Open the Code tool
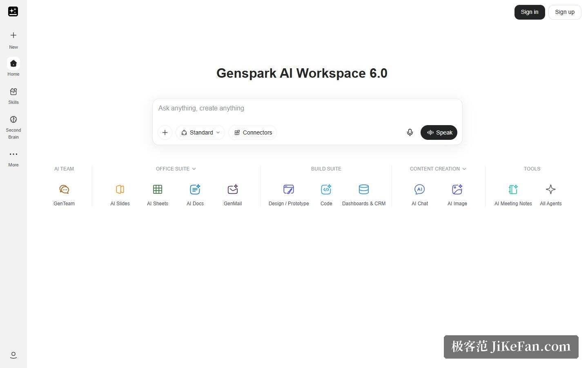The height and width of the screenshot is (368, 588). (326, 195)
